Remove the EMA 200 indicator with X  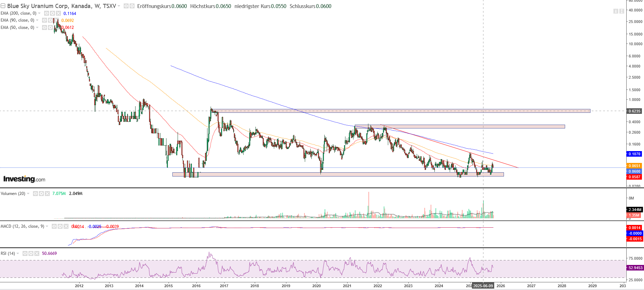pyautogui.click(x=58, y=13)
